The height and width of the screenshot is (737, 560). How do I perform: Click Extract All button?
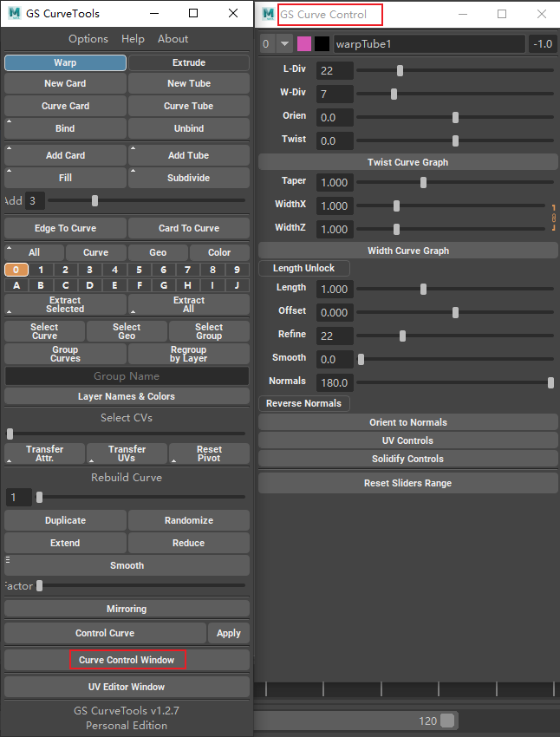coord(189,304)
